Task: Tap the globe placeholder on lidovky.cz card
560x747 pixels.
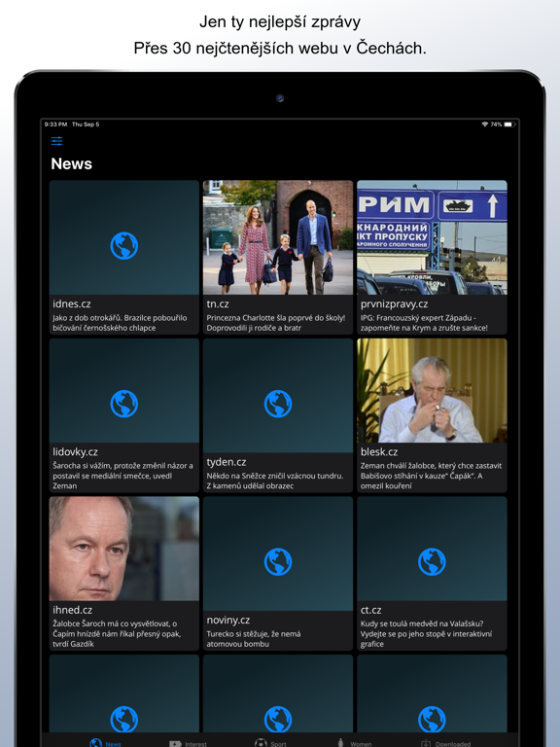Action: click(123, 404)
